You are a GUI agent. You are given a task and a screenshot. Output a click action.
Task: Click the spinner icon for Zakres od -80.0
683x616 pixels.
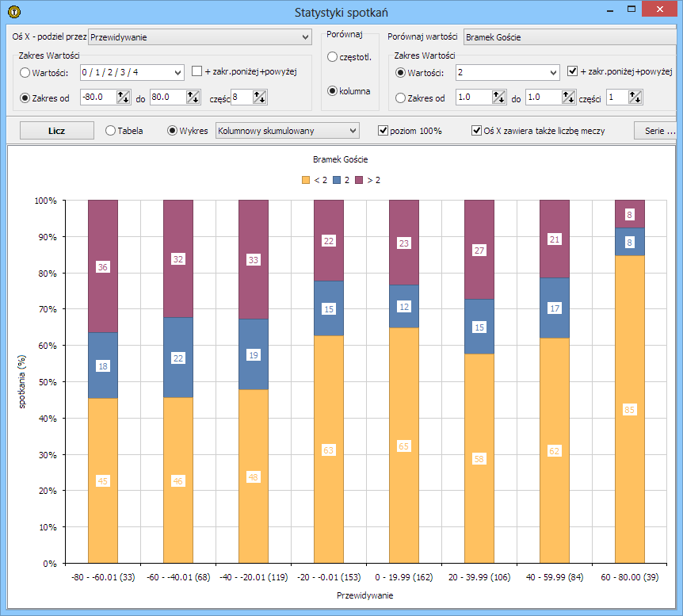[x=124, y=97]
